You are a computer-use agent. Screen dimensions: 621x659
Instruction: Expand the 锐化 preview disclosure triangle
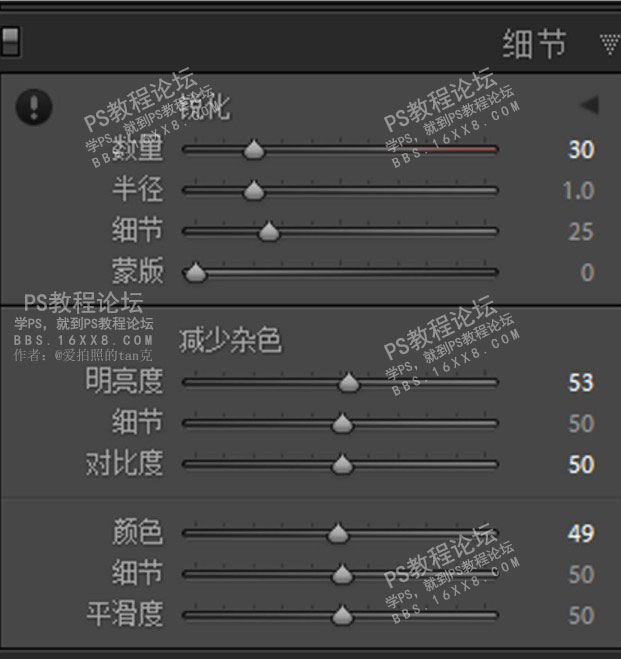[x=589, y=105]
